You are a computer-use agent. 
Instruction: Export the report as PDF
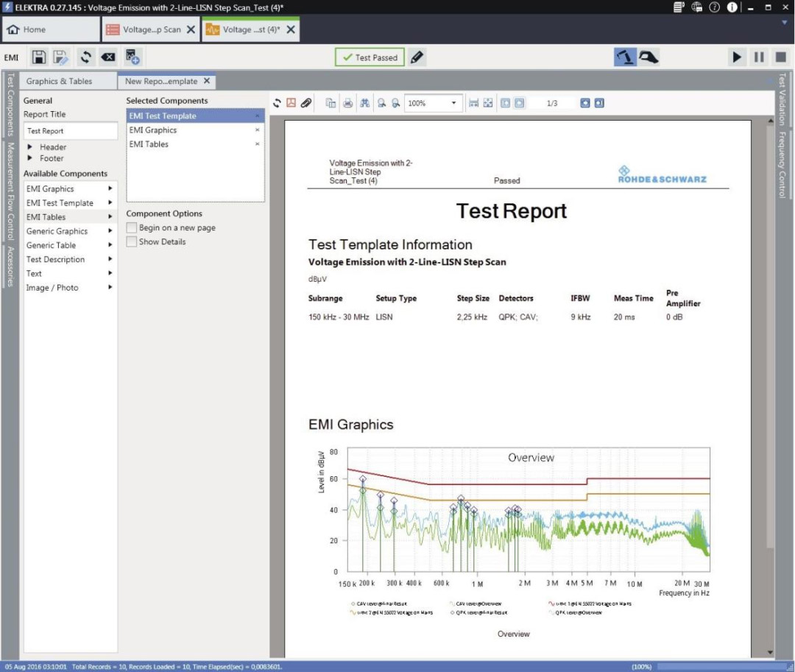point(291,103)
